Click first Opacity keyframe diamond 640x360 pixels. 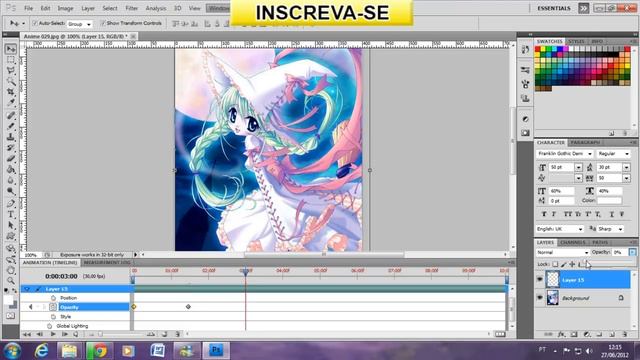click(133, 307)
